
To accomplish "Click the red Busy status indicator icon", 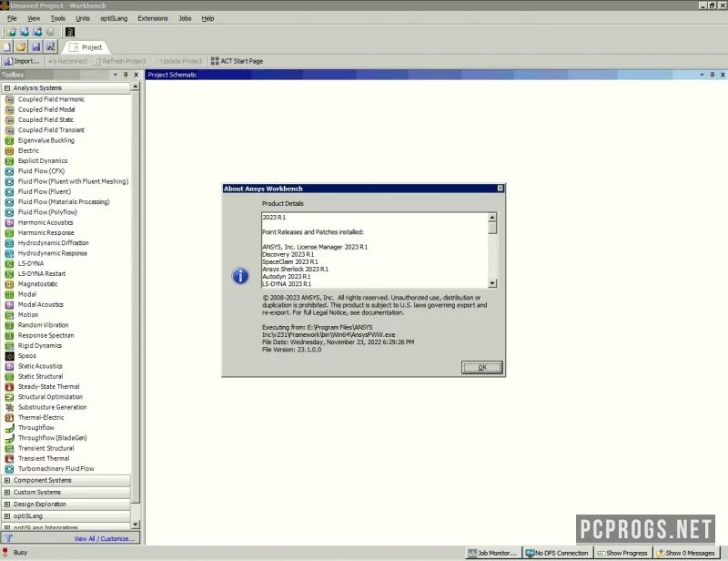I will coord(5,552).
